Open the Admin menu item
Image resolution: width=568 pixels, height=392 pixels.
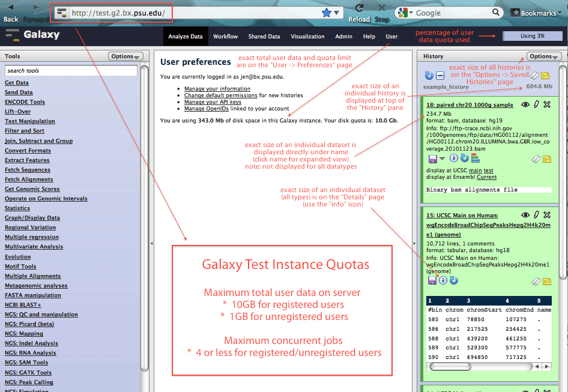coord(343,36)
